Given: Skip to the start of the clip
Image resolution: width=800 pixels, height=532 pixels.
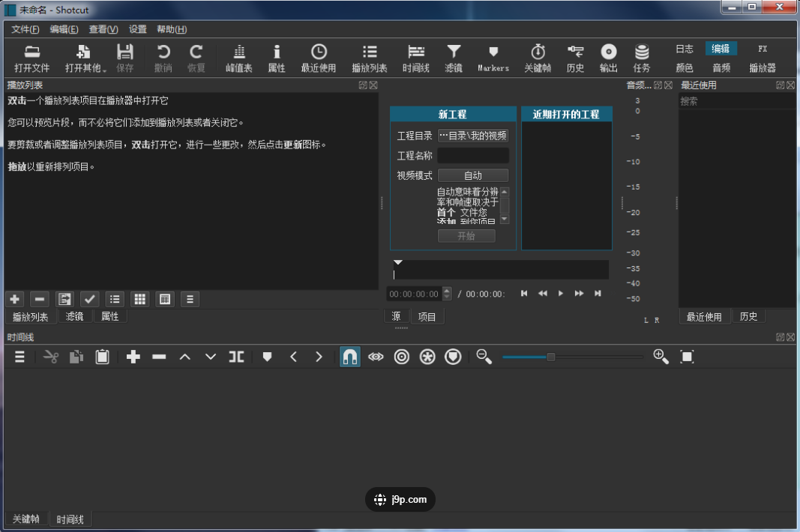Looking at the screenshot, I should pyautogui.click(x=524, y=293).
